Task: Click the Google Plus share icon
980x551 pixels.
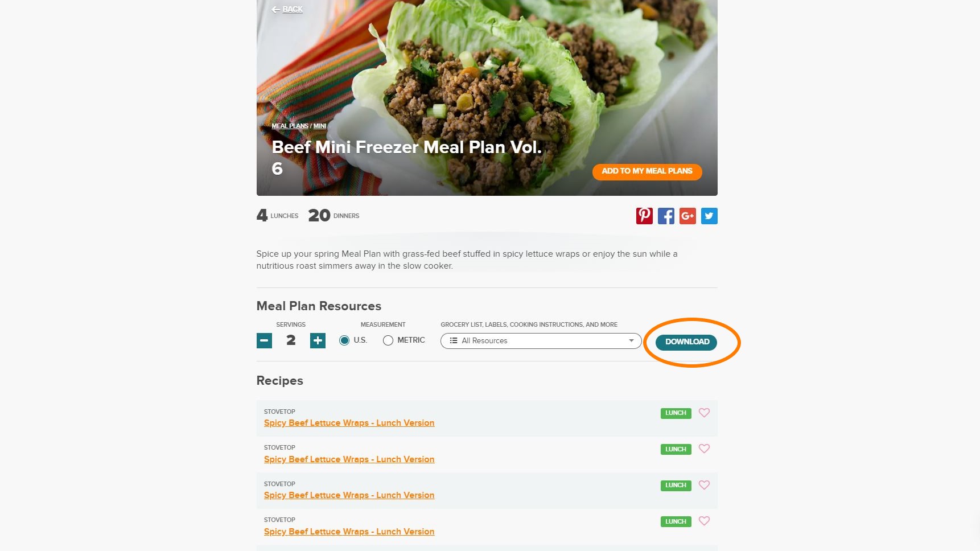Action: (x=687, y=216)
